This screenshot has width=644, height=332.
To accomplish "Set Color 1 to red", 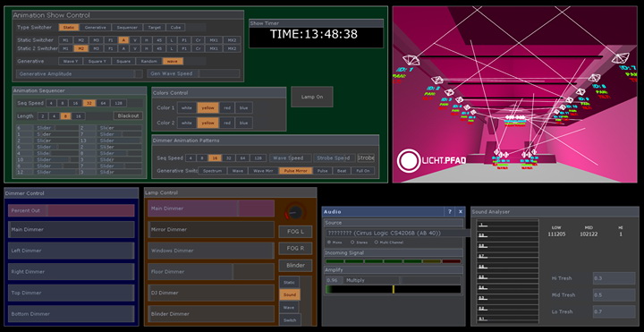I will point(226,107).
